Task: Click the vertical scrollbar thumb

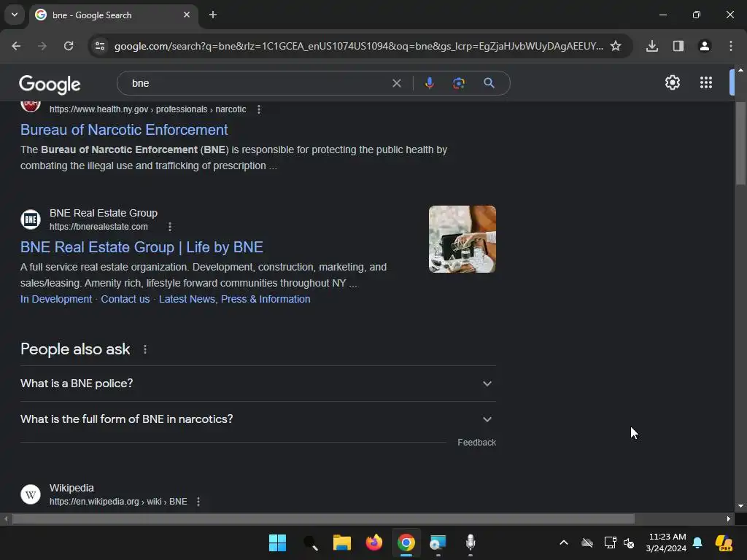Action: (x=740, y=143)
